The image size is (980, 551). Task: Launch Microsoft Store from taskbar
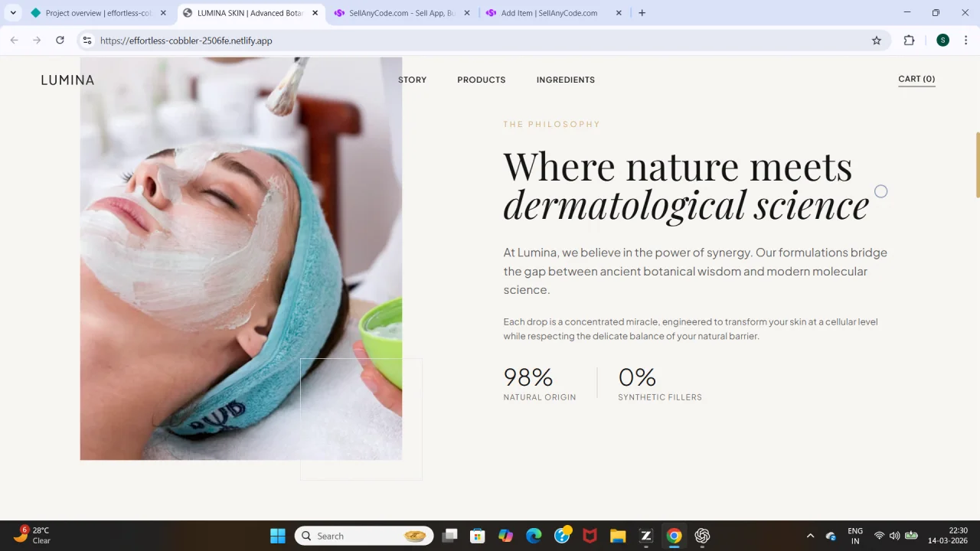pos(478,536)
